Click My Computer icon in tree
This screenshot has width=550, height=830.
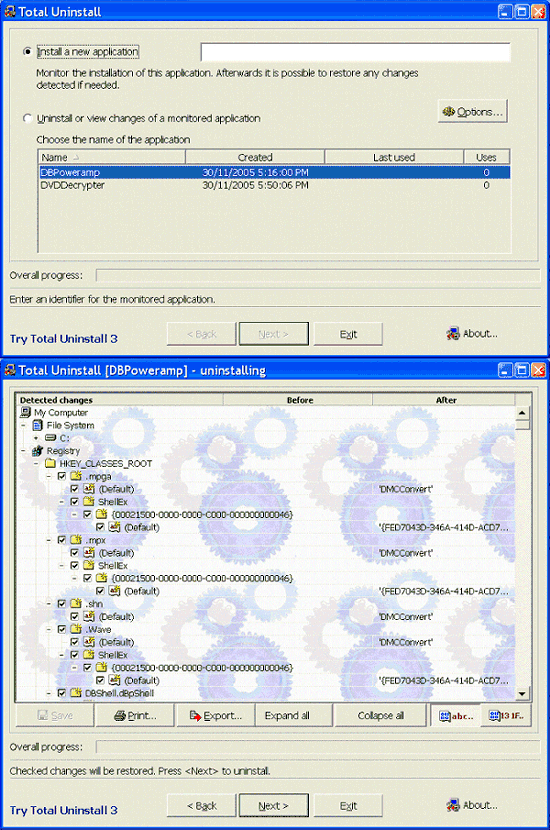point(25,412)
